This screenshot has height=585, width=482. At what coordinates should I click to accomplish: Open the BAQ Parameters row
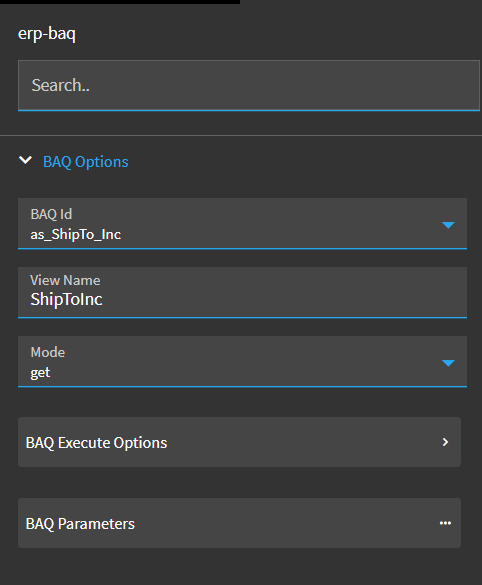coord(240,523)
